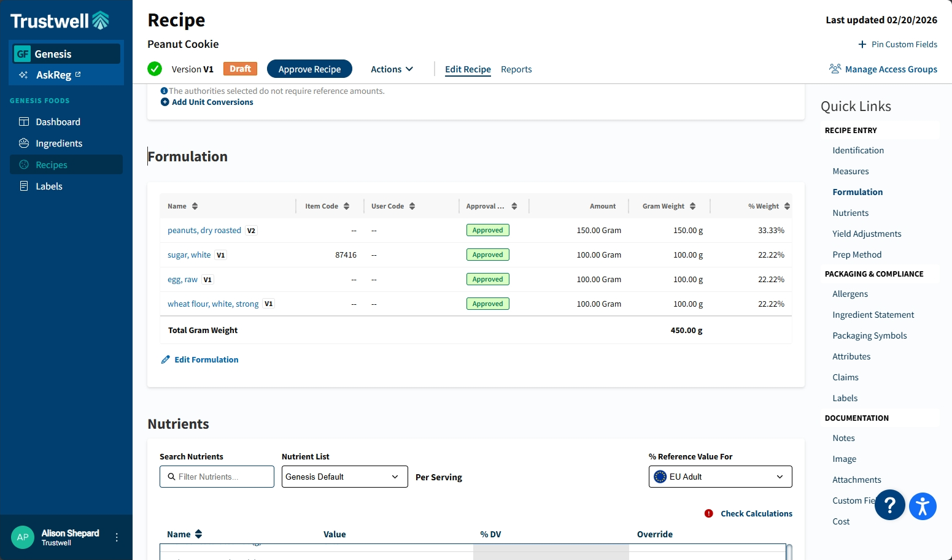Image resolution: width=952 pixels, height=560 pixels.
Task: Expand the Actions dropdown menu
Action: (x=392, y=69)
